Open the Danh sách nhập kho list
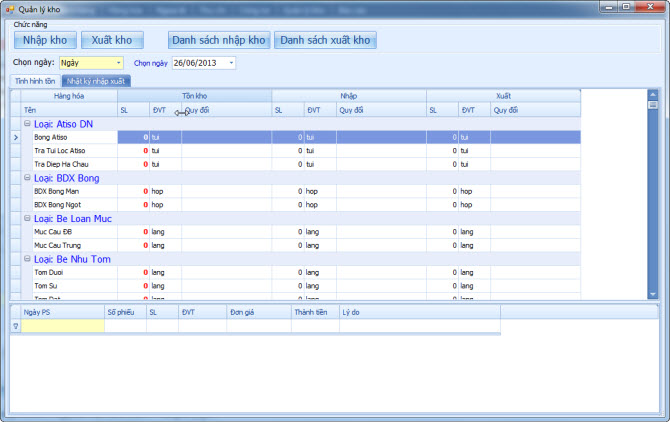The width and height of the screenshot is (670, 422). pyautogui.click(x=218, y=41)
